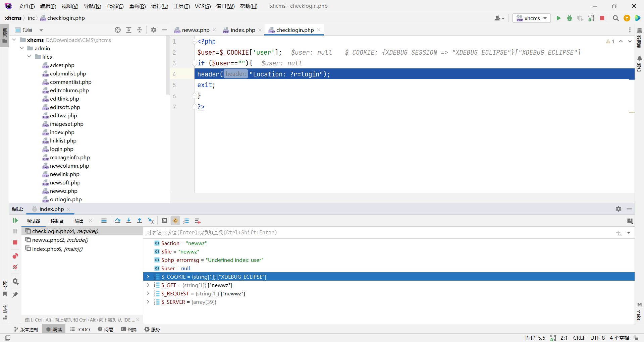The image size is (644, 342).
Task: Toggle listening for PHP debug connections
Action: [591, 18]
